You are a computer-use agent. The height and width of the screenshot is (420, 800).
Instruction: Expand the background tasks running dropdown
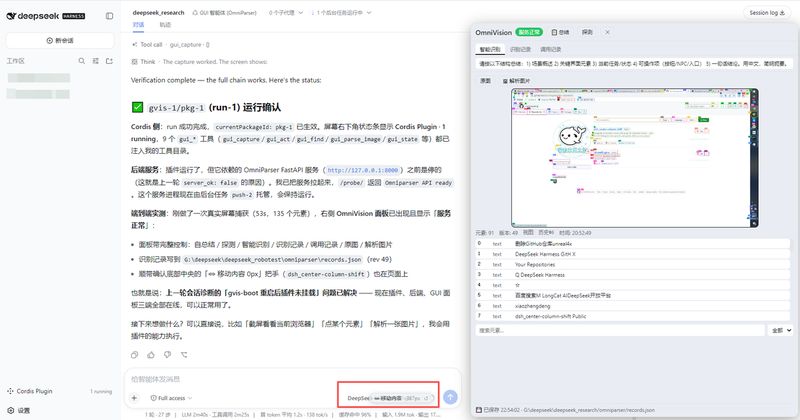[341, 13]
